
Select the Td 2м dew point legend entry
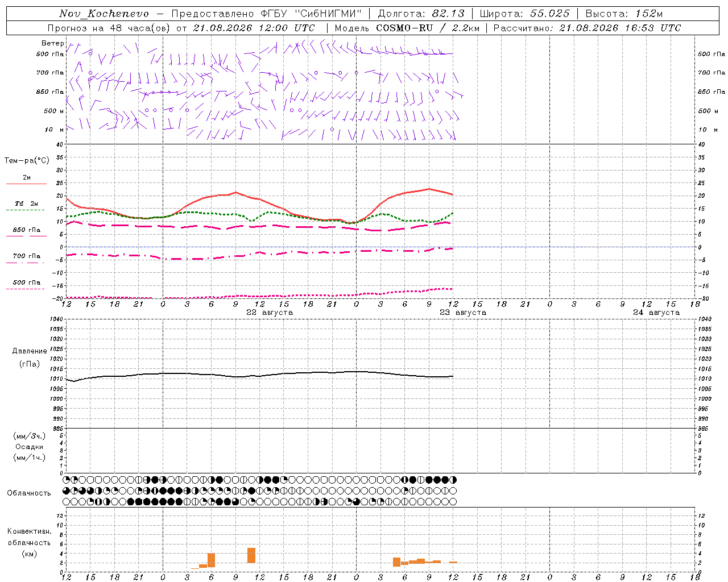[26, 203]
